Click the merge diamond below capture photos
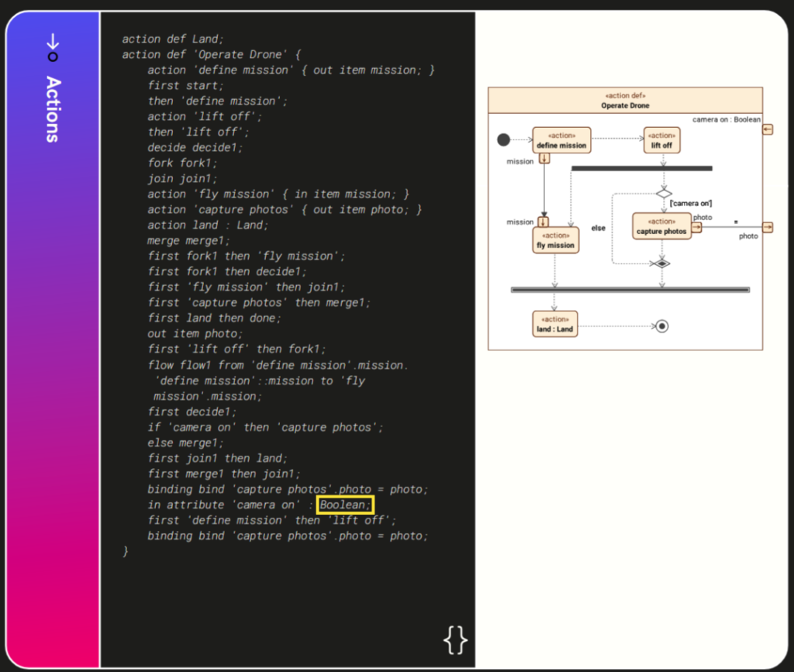The width and height of the screenshot is (794, 672). 661,264
